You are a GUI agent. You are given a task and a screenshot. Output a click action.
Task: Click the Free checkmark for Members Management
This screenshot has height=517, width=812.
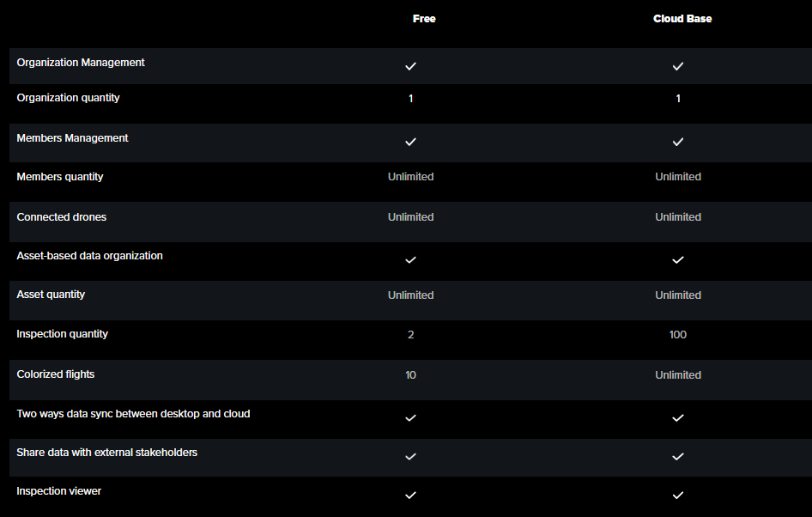[410, 142]
